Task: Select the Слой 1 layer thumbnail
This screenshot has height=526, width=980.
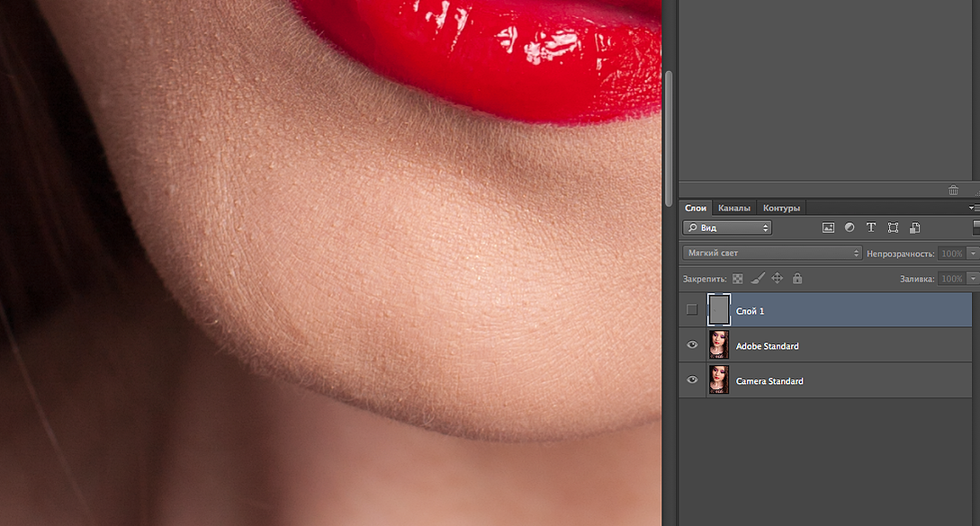Action: (719, 310)
